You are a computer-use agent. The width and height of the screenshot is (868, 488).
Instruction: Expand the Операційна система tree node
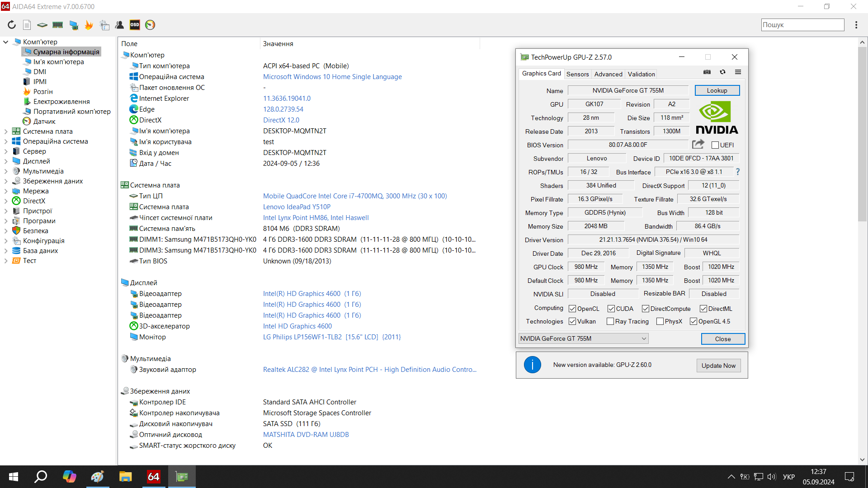[x=6, y=141]
